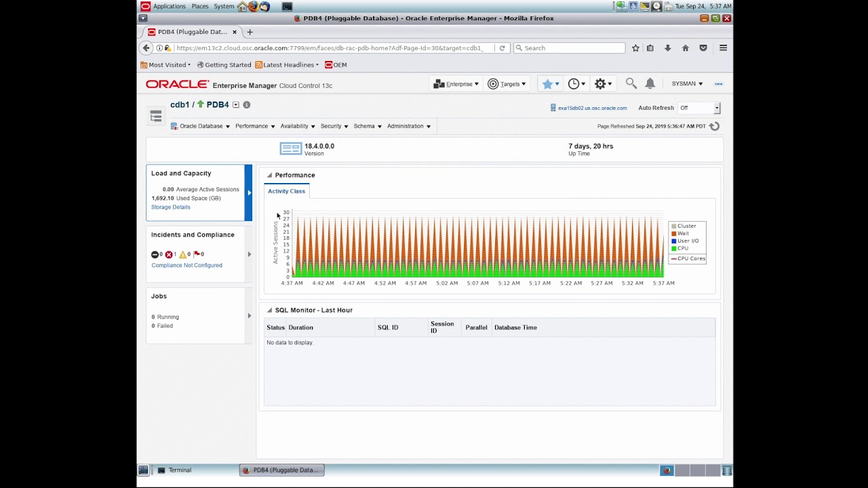Click the Firefox back navigation button
868x488 pixels.
click(146, 48)
